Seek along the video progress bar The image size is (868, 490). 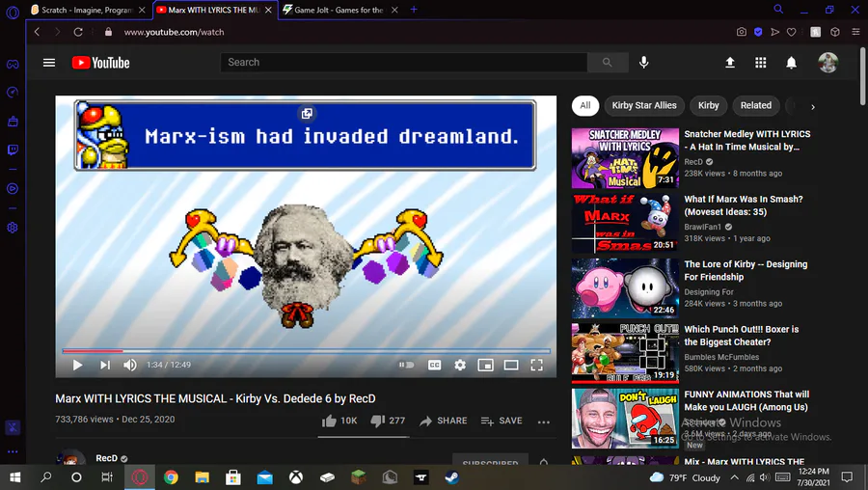coord(306,351)
